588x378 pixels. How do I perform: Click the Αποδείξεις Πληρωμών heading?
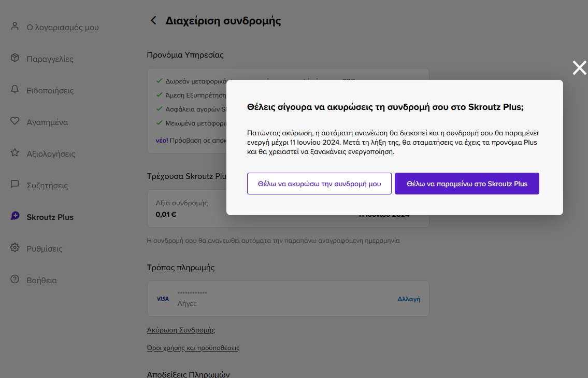188,374
